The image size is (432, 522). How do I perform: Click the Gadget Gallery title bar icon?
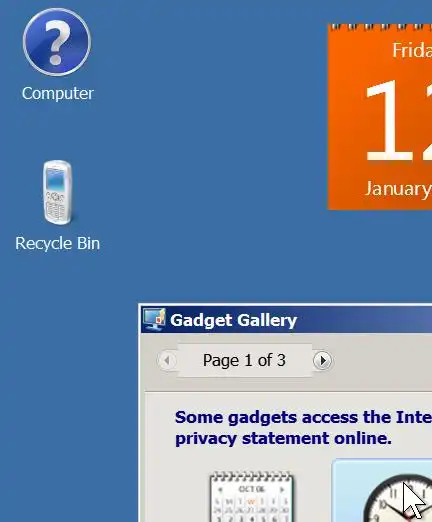[x=154, y=319]
